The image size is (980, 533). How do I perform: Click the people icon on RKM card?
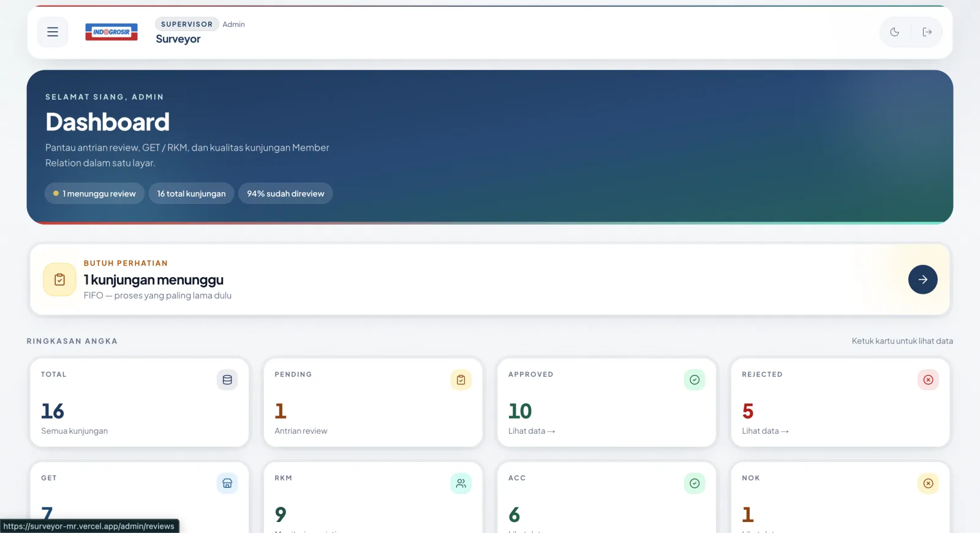tap(461, 483)
